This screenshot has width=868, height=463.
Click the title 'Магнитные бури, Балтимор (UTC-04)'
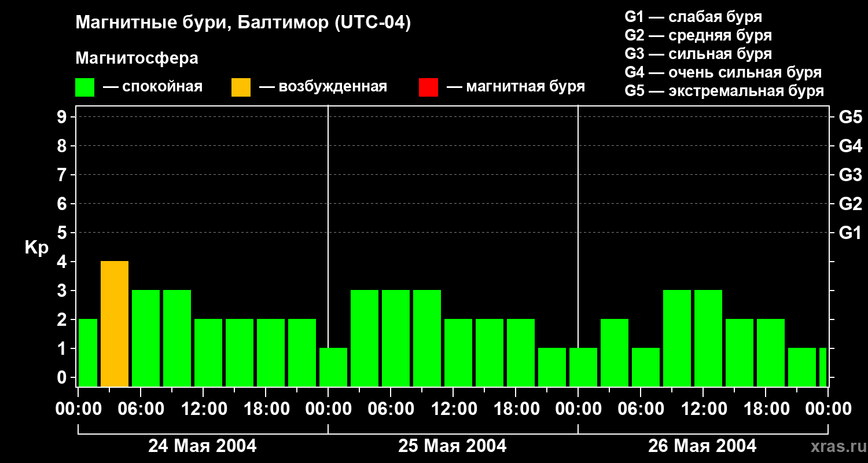coord(243,23)
